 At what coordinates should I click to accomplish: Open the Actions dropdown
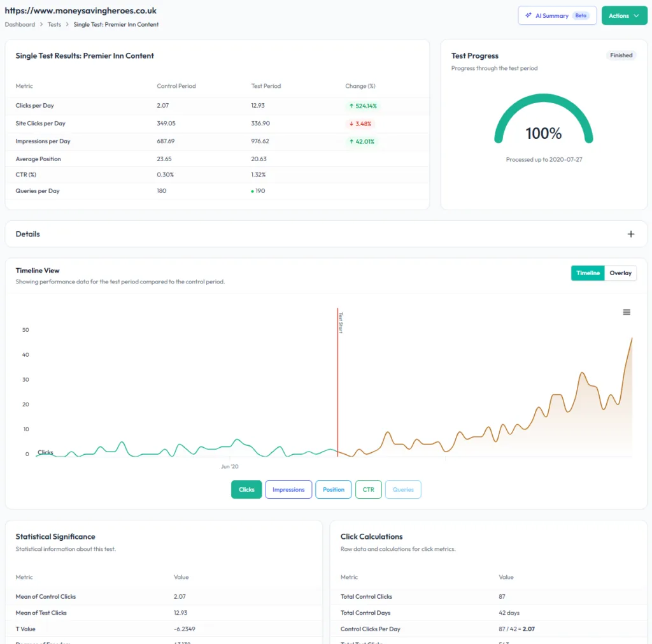tap(624, 15)
